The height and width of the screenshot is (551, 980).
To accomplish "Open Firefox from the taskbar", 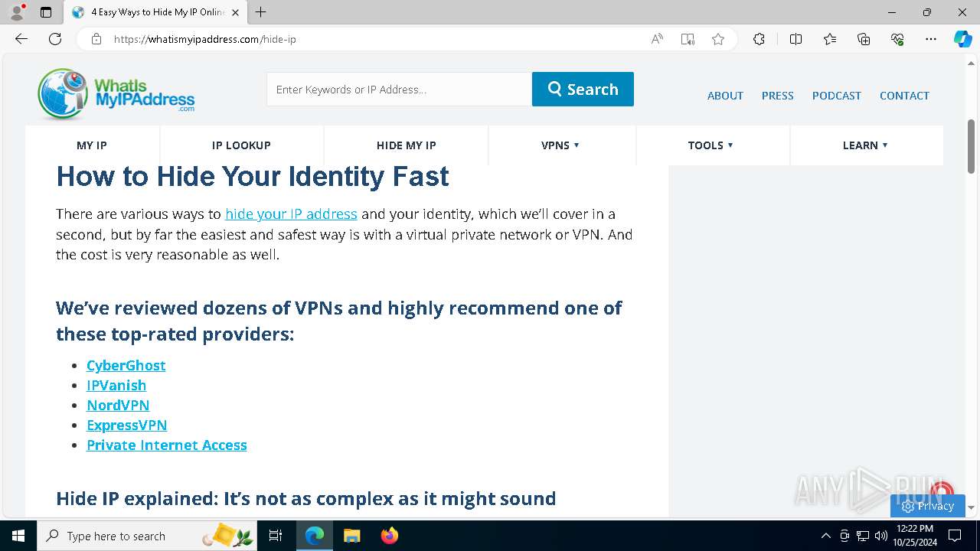I will tap(390, 536).
